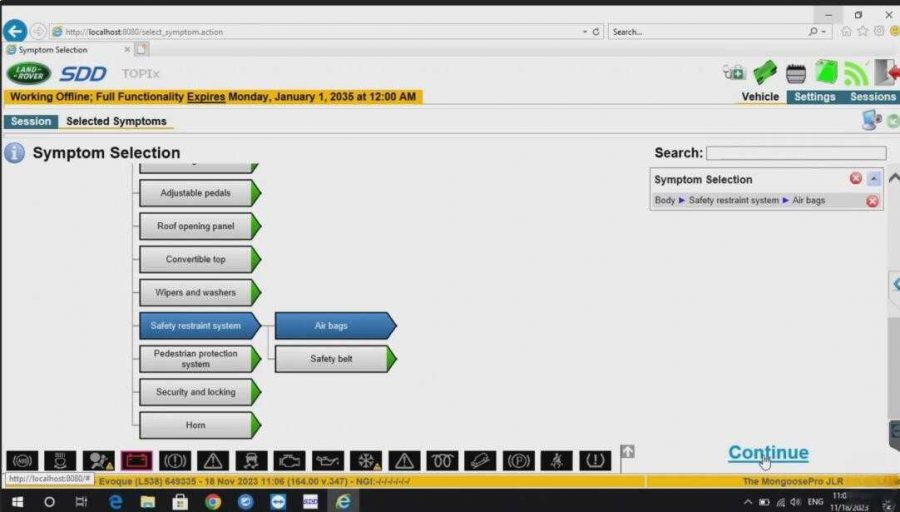Click the oil pressure warning icon
The image size is (900, 512).
coord(327,461)
